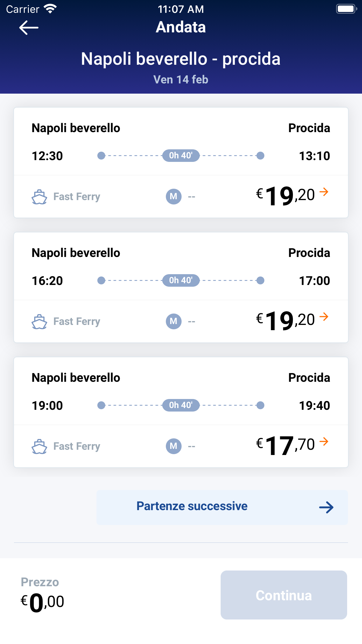This screenshot has width=362, height=644.
Task: Load more with Partenze successive
Action: point(192,507)
